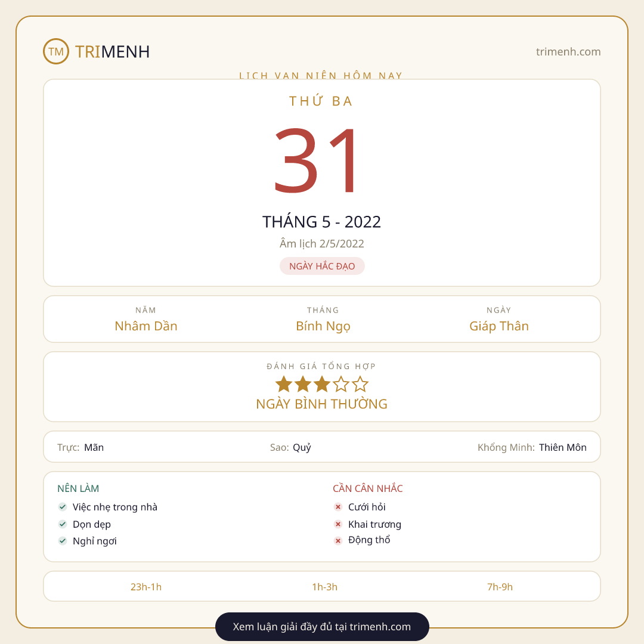Click the Khổng Minh value 'Thiên Môn'
Screen dimensions: 644x644
[563, 447]
